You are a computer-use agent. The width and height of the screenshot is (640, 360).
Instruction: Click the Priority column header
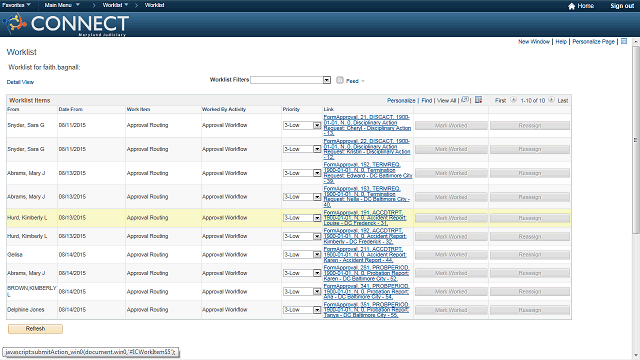pos(291,109)
